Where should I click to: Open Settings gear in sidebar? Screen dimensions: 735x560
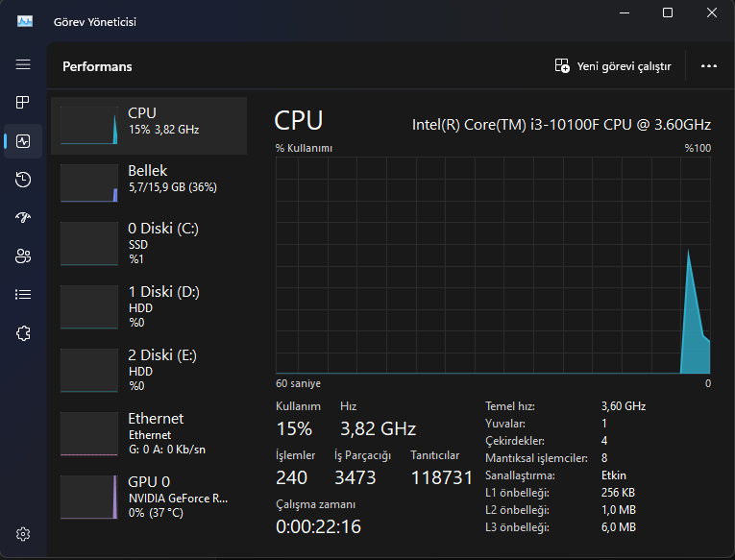click(x=23, y=534)
